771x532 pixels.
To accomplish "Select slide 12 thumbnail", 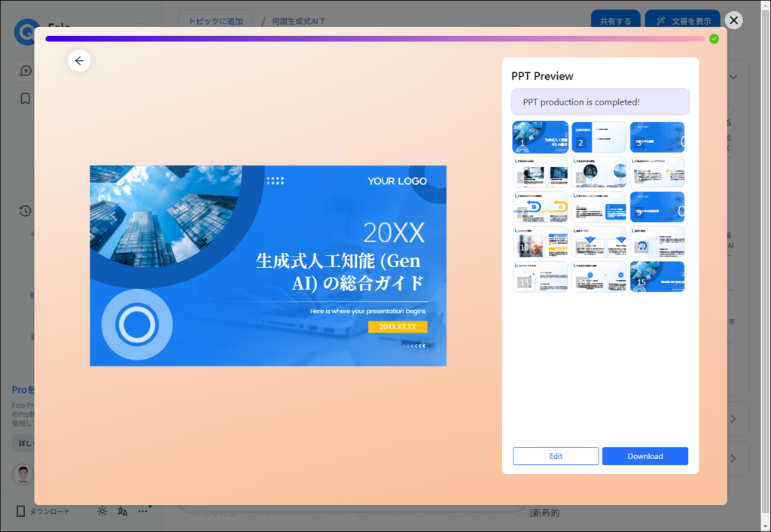I will click(657, 242).
